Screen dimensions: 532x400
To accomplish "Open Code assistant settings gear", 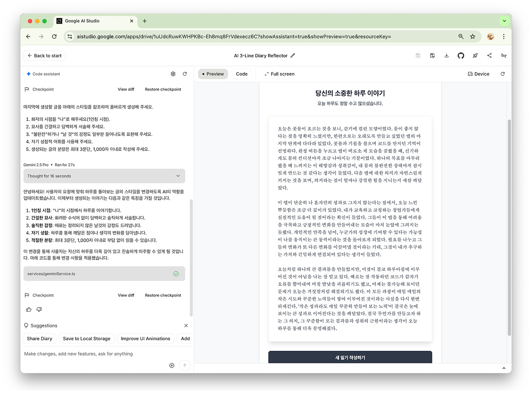I will pos(173,74).
